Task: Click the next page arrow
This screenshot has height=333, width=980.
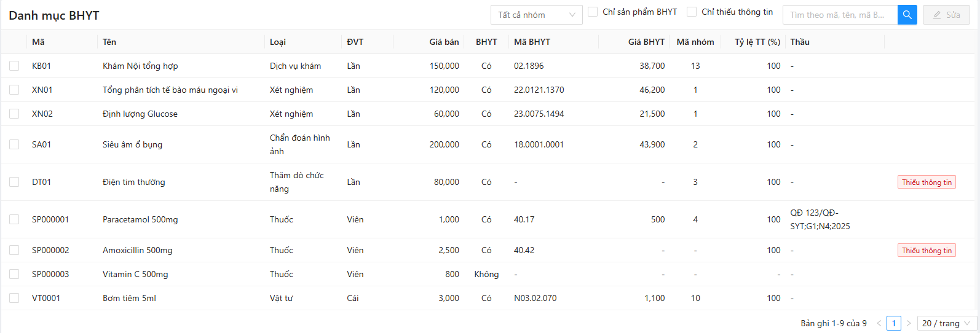Action: tap(909, 323)
